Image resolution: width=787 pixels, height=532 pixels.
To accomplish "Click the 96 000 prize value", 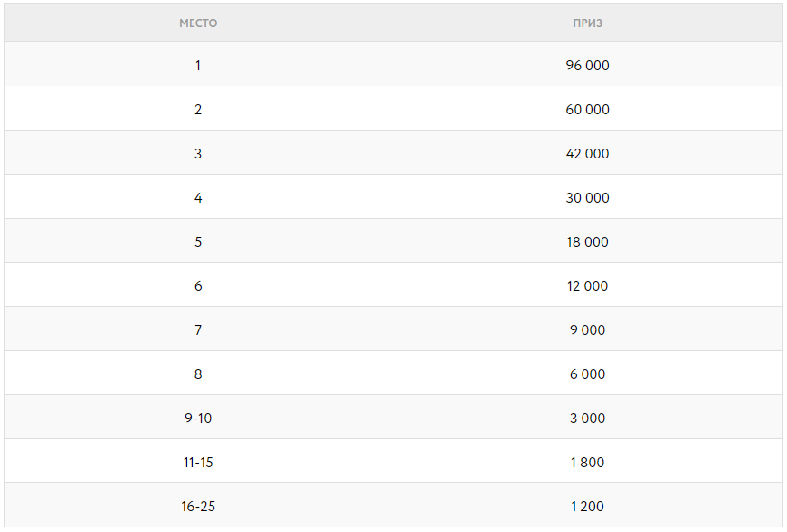I will (587, 66).
